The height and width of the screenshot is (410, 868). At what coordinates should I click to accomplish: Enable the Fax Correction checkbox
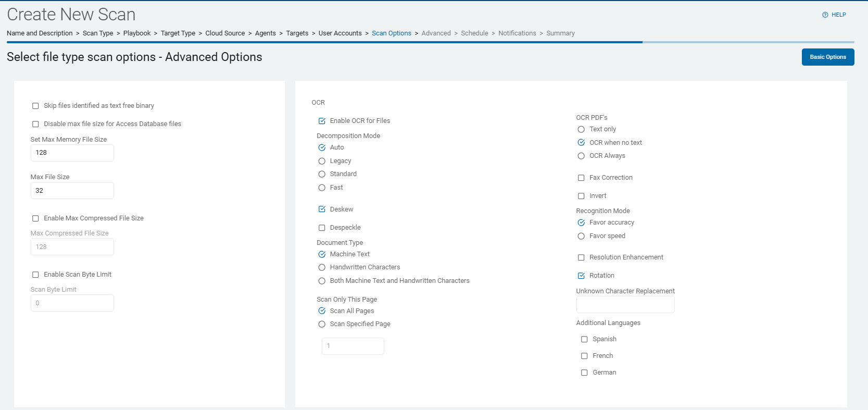pos(581,178)
